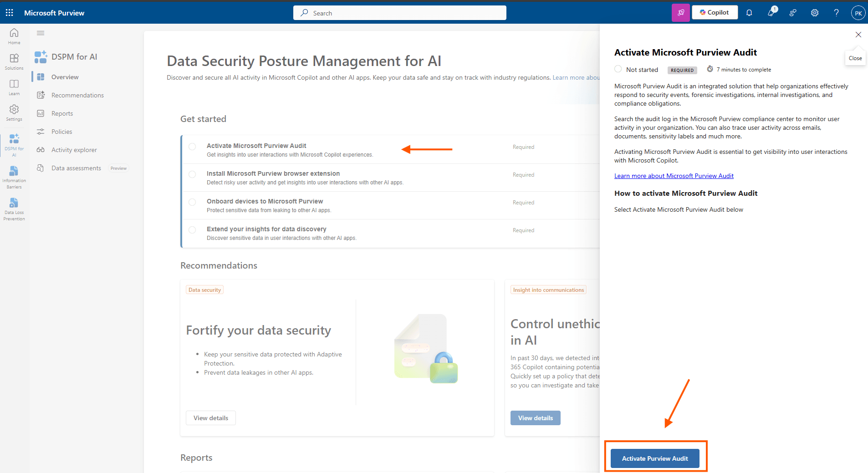Viewport: 868px width, 473px height.
Task: Open notifications bell icon
Action: (x=749, y=13)
